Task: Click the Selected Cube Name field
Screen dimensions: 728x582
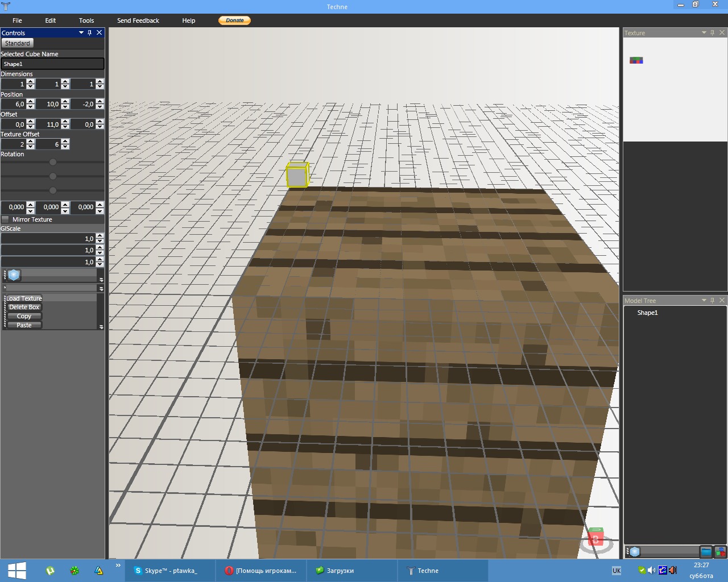Action: click(52, 64)
